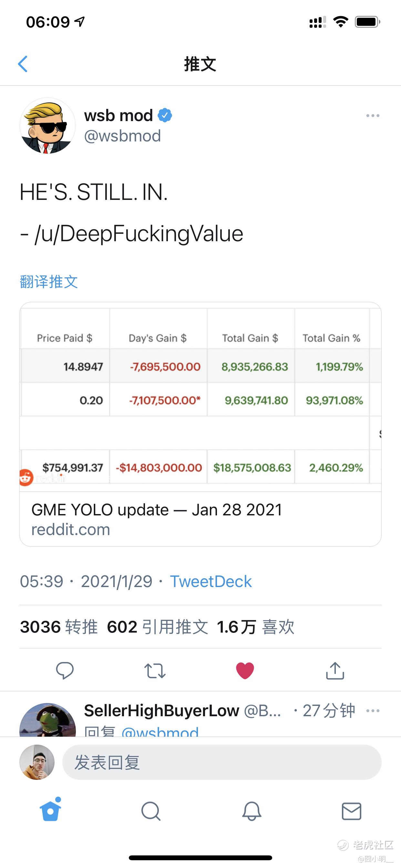Viewport: 401px width, 868px height.
Task: View the 1.6万 喜欢 likes list
Action: click(x=255, y=627)
